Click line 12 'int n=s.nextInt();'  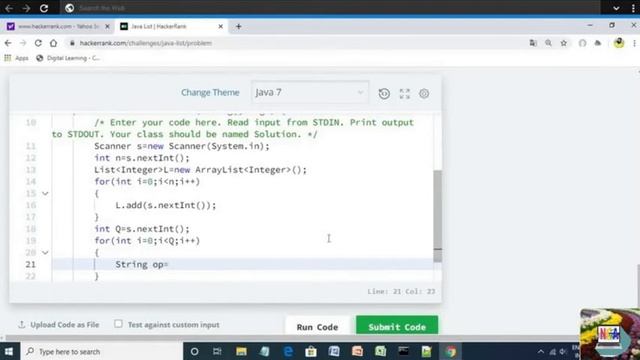click(142, 158)
